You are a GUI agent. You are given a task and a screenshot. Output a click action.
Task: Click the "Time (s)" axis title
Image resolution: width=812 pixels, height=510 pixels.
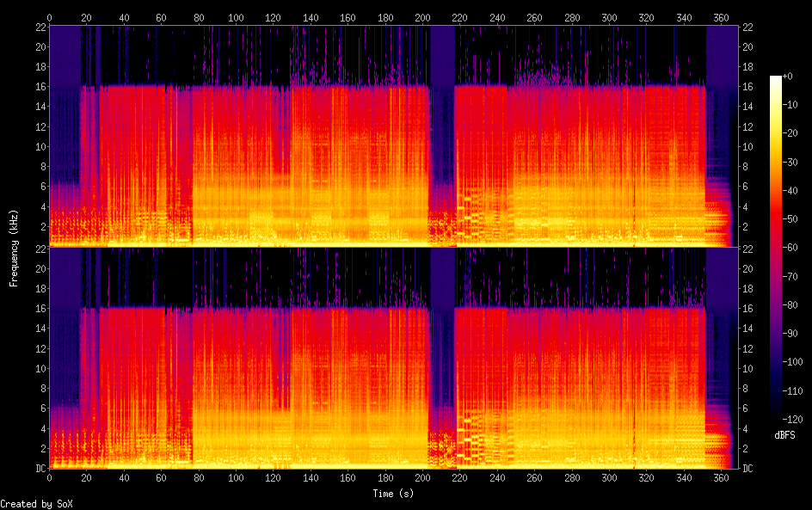pyautogui.click(x=392, y=493)
